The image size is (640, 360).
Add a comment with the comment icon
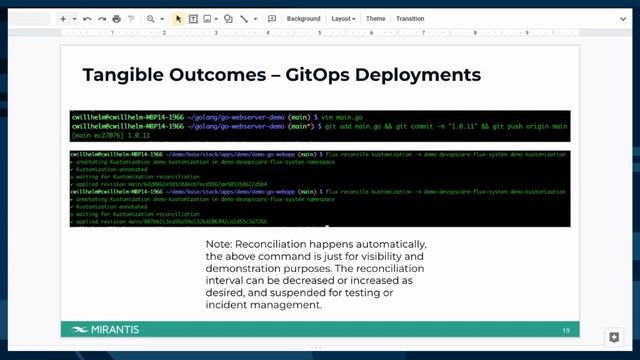tap(272, 19)
